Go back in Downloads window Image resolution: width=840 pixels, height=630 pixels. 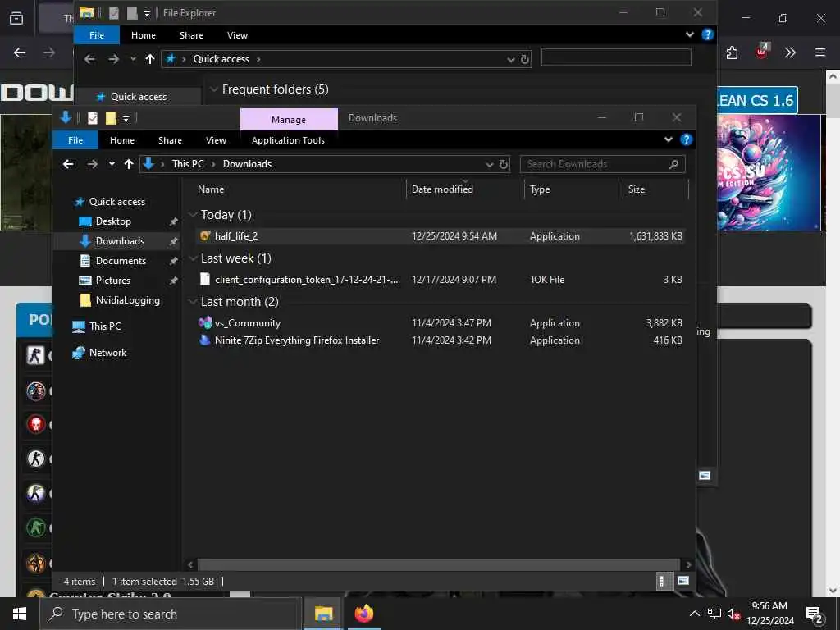pyautogui.click(x=68, y=164)
